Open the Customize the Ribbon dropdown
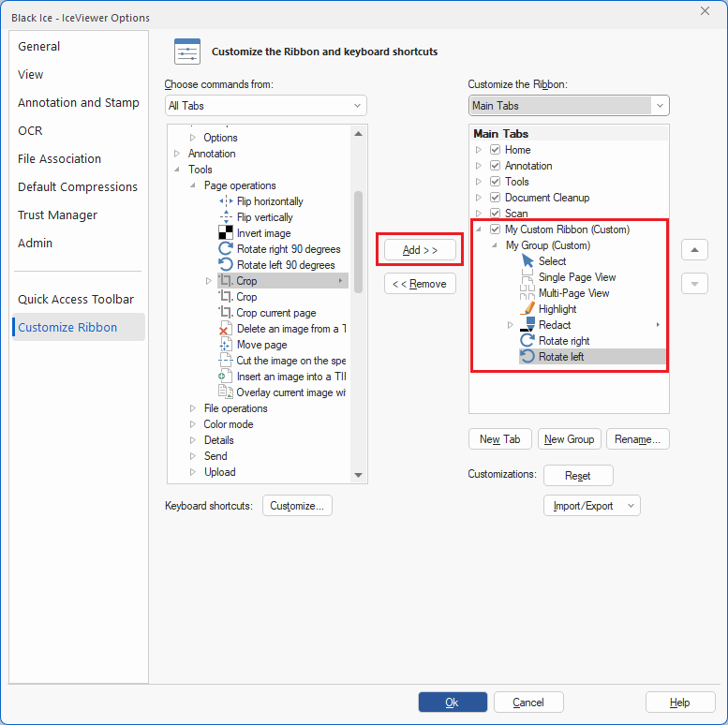 (569, 106)
